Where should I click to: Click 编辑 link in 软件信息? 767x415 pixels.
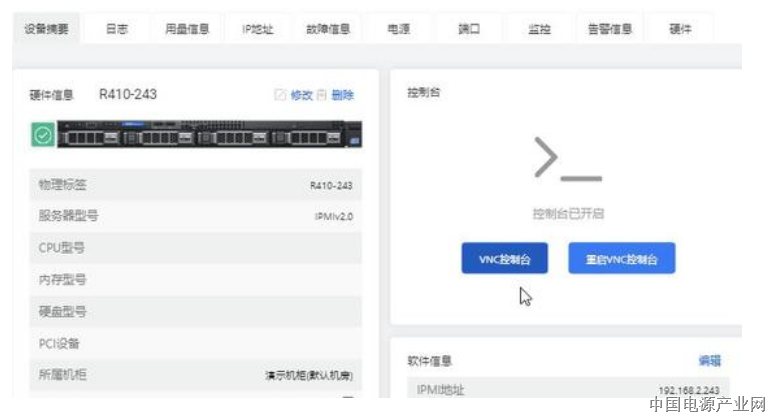tap(709, 361)
